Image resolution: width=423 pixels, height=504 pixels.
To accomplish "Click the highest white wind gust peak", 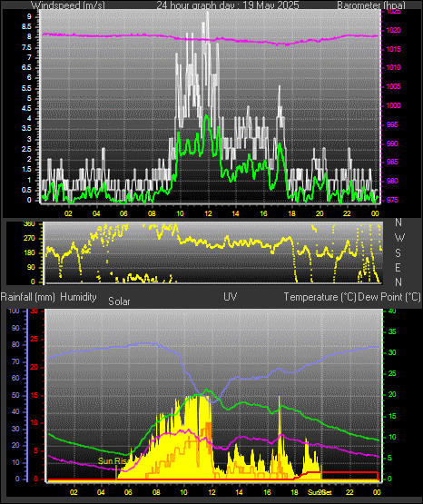I will pyautogui.click(x=208, y=13).
